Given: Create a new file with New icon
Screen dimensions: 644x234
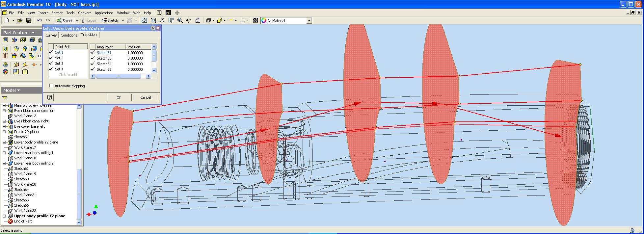Looking at the screenshot, I should coord(7,20).
